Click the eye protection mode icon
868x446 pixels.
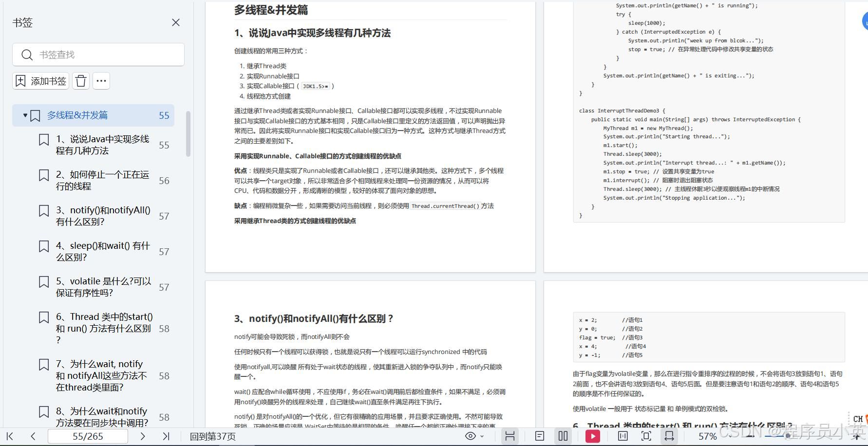[x=471, y=436]
